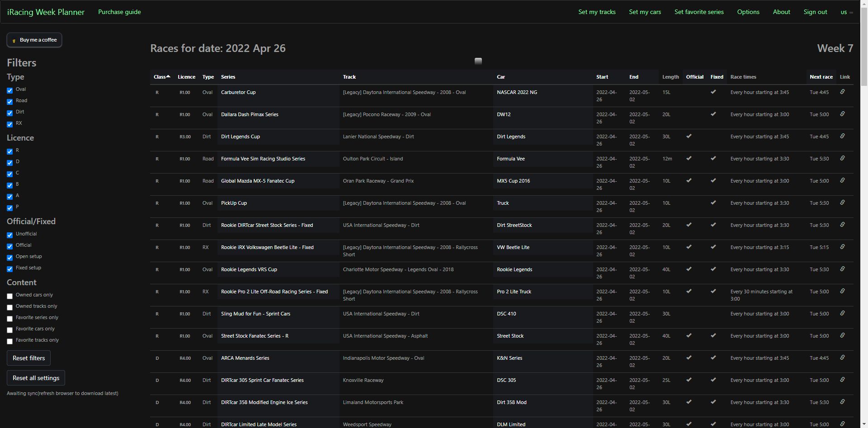Click iRacing Week Planner home title

tap(46, 12)
